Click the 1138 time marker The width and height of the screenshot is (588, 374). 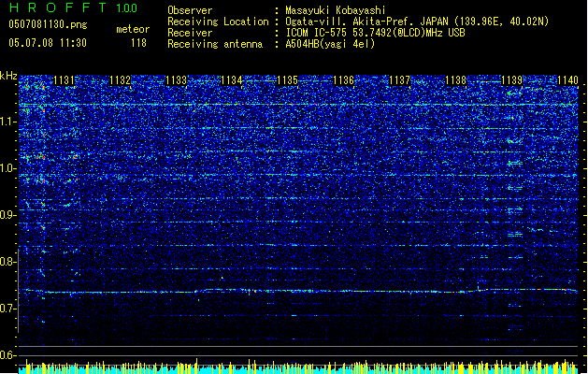[x=455, y=80]
